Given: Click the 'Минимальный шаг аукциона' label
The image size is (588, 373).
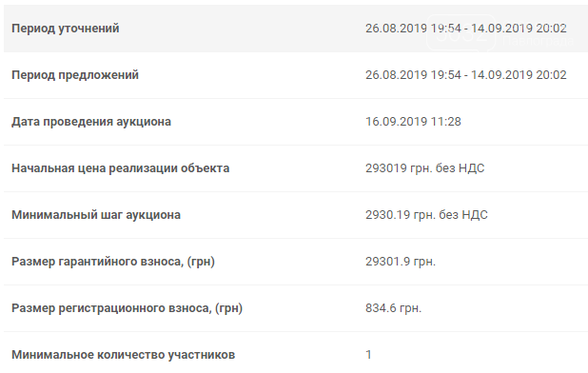Looking at the screenshot, I should pyautogui.click(x=96, y=215).
